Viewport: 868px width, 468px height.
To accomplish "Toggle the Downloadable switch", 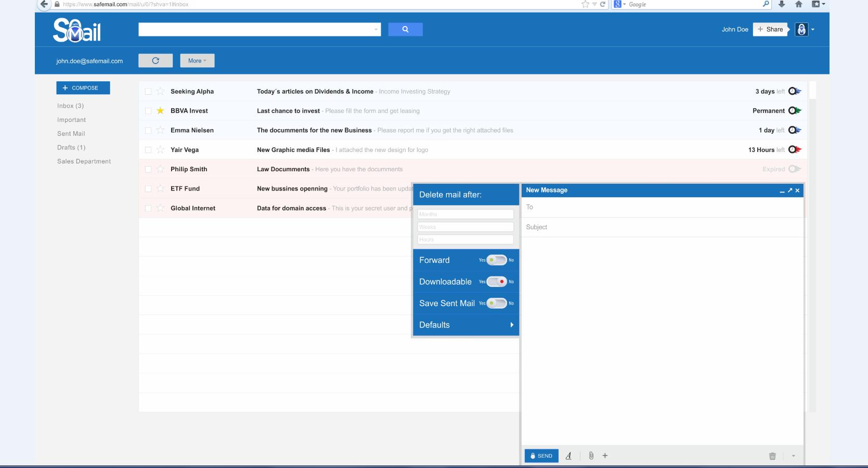I will [x=496, y=282].
